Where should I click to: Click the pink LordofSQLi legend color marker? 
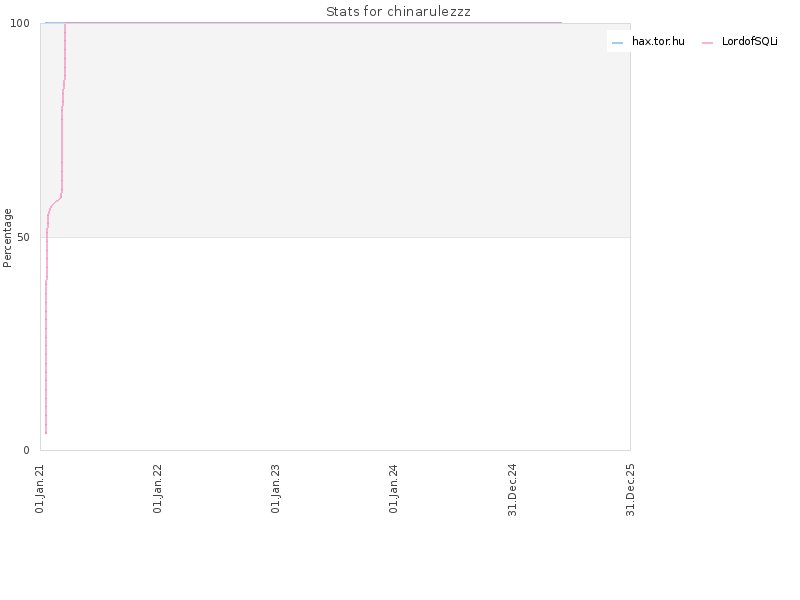pos(707,43)
